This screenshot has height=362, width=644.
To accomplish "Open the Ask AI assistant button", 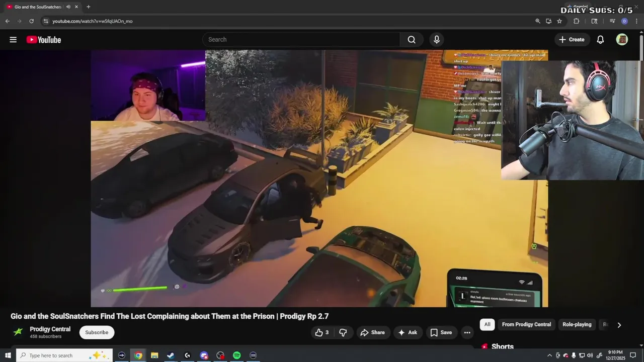I will coord(408,332).
